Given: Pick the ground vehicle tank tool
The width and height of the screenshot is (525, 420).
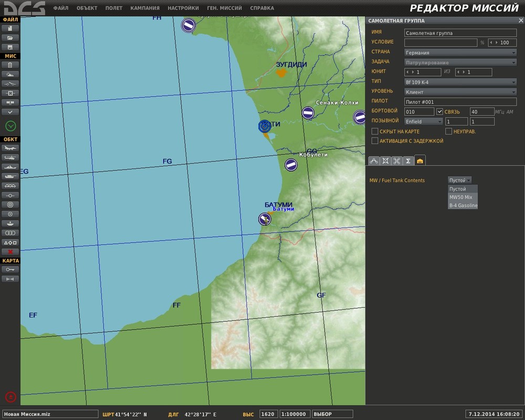Looking at the screenshot, I should [x=11, y=176].
